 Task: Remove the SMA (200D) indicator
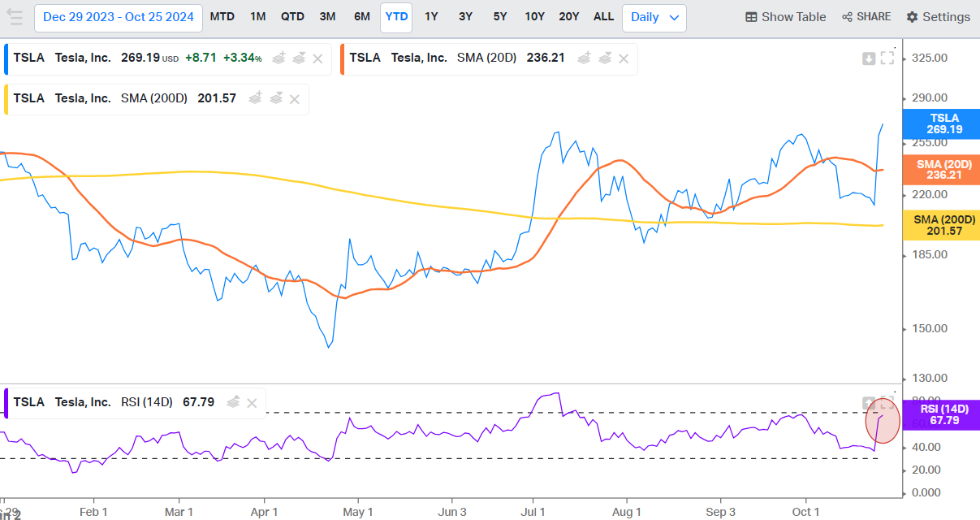[295, 99]
